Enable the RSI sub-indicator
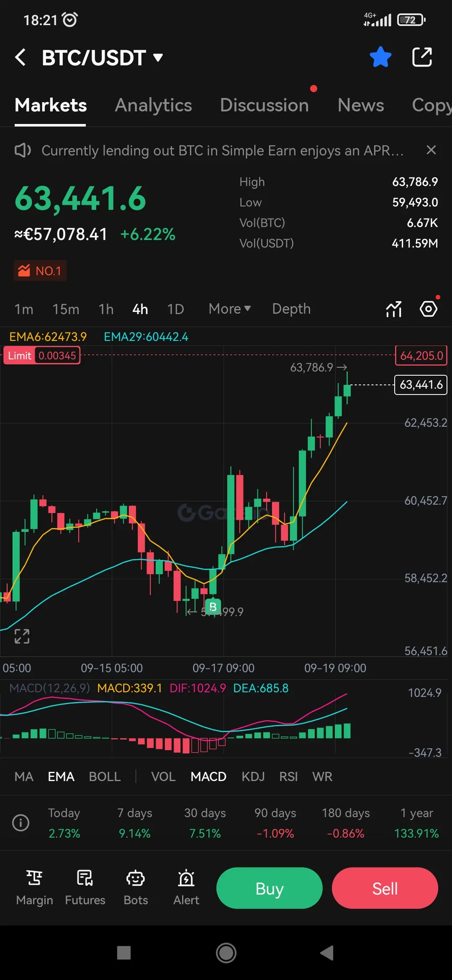This screenshot has width=452, height=980. (288, 776)
